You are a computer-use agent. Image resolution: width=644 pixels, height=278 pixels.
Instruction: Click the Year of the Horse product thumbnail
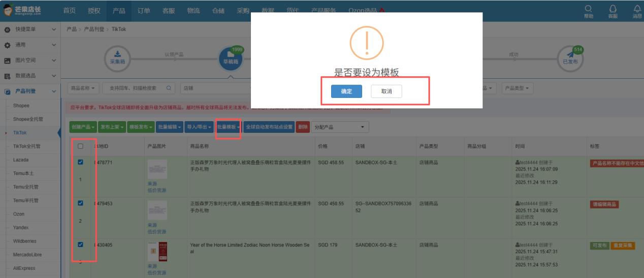point(157,252)
